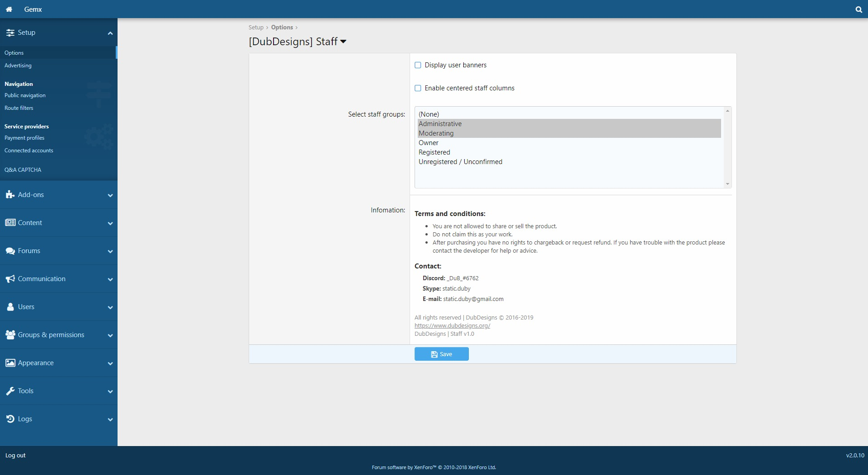Collapse the Setup section chevron
Image resolution: width=868 pixels, height=475 pixels.
[x=110, y=33]
